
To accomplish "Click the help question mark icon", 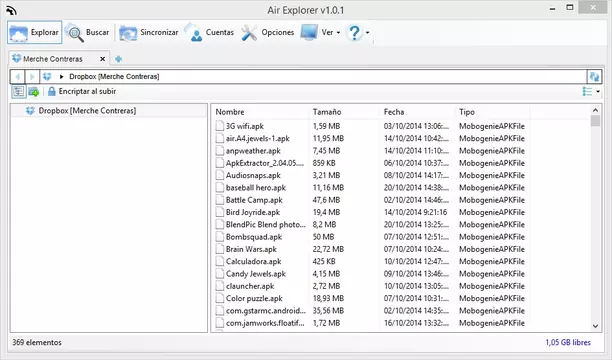I will point(354,33).
